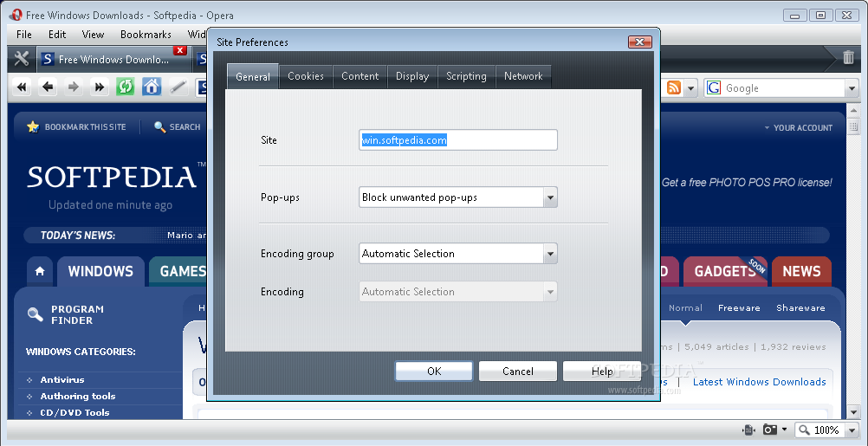The width and height of the screenshot is (868, 446).
Task: Click the wand (pencil) toolbar icon
Action: pyautogui.click(x=178, y=87)
